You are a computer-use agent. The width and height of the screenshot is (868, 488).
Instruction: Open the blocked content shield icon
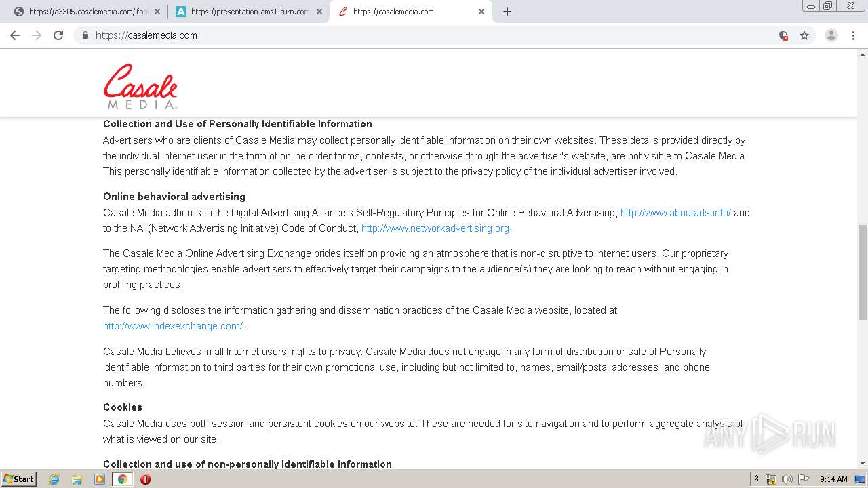click(783, 35)
